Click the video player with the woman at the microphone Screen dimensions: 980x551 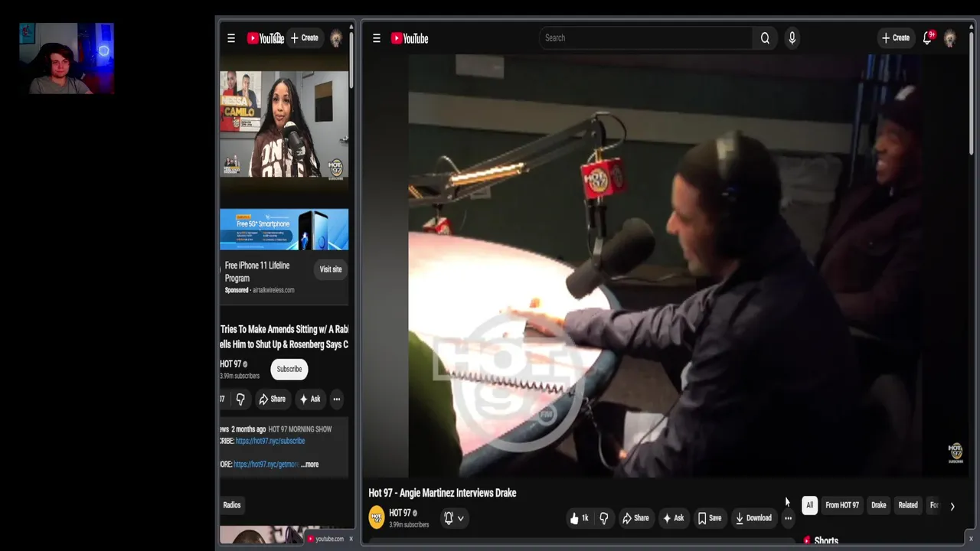(x=284, y=124)
